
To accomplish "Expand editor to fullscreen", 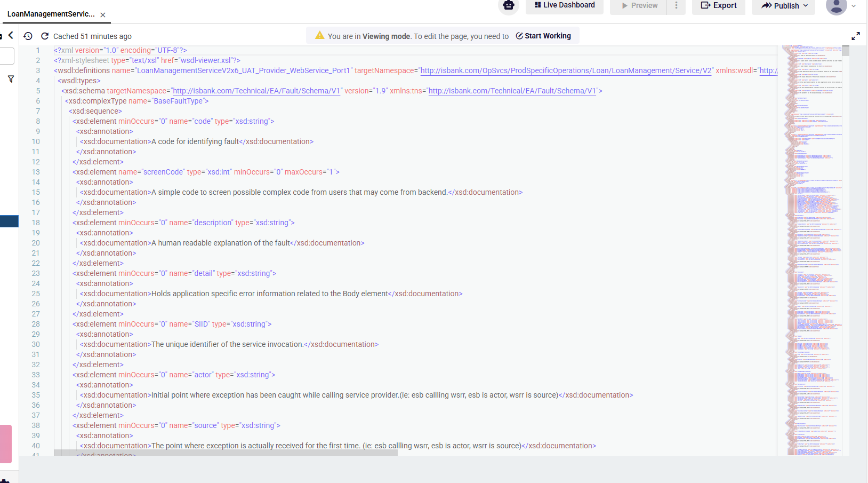I will point(855,36).
